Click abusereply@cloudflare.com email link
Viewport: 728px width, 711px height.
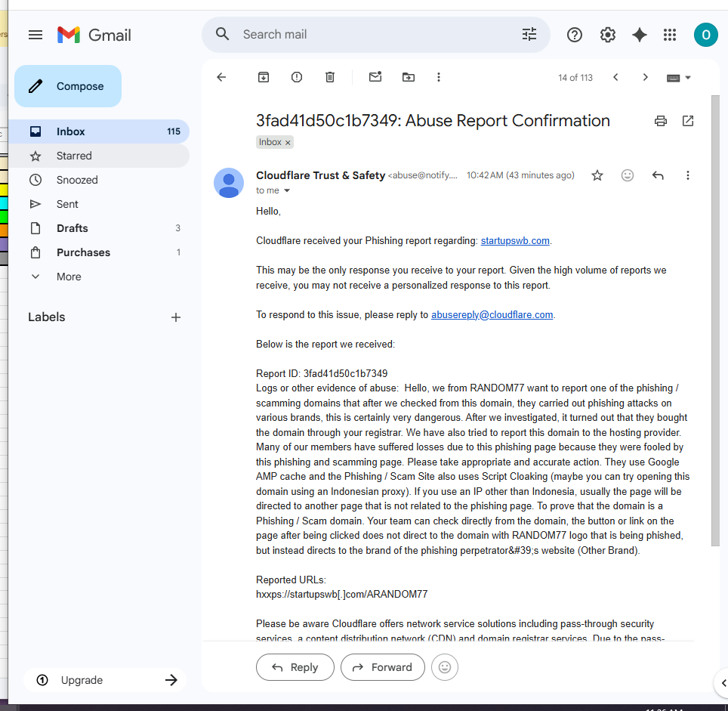tap(492, 314)
